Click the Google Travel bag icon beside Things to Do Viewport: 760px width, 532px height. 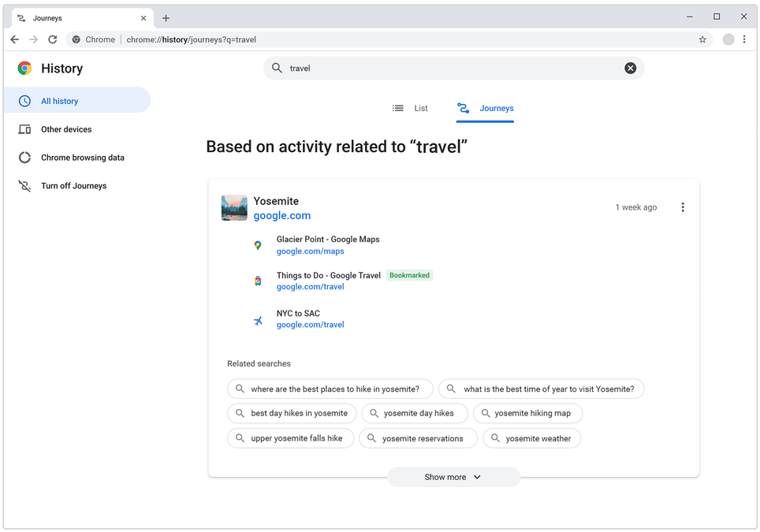click(x=258, y=281)
